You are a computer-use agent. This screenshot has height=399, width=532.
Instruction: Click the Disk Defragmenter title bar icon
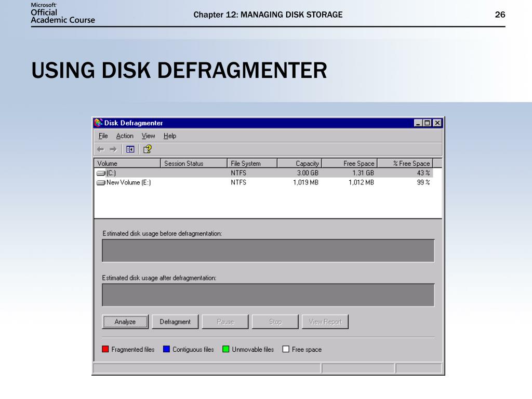point(98,123)
